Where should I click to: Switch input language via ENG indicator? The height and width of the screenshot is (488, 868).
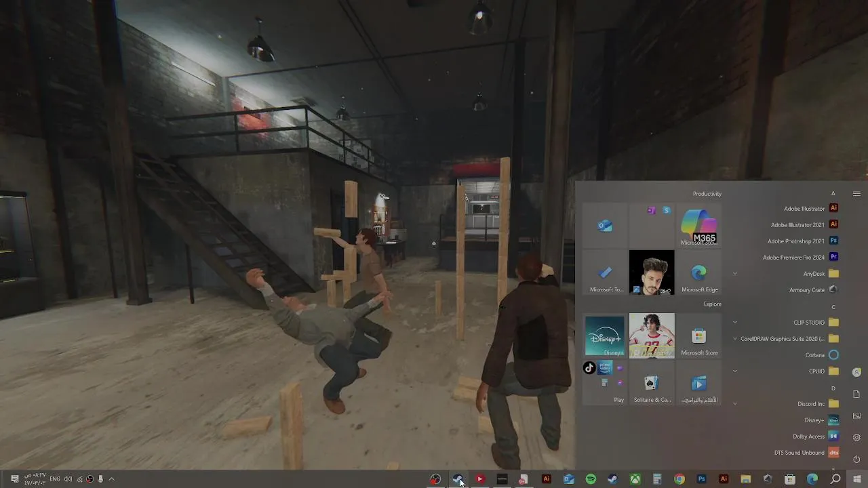pyautogui.click(x=55, y=479)
